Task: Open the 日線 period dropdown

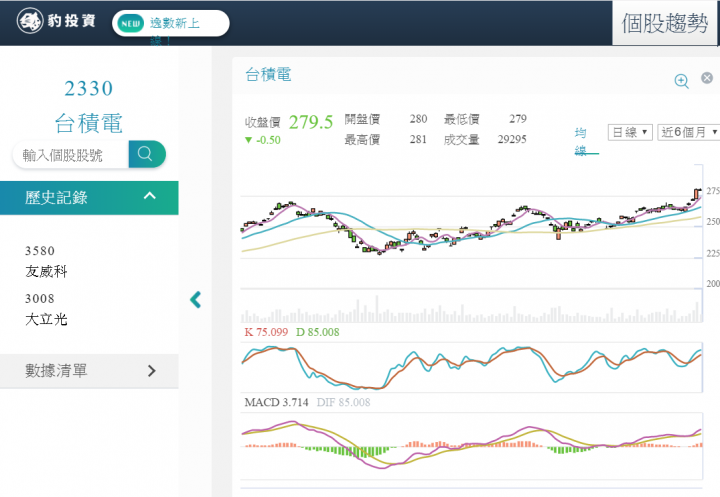Action: [x=630, y=132]
